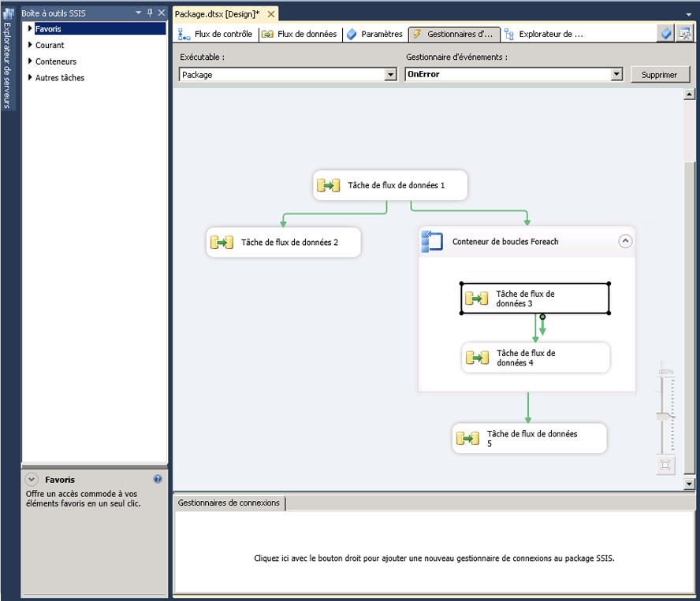The width and height of the screenshot is (700, 601).
Task: Open the Gestionnaire d'événements dropdown
Action: (617, 75)
